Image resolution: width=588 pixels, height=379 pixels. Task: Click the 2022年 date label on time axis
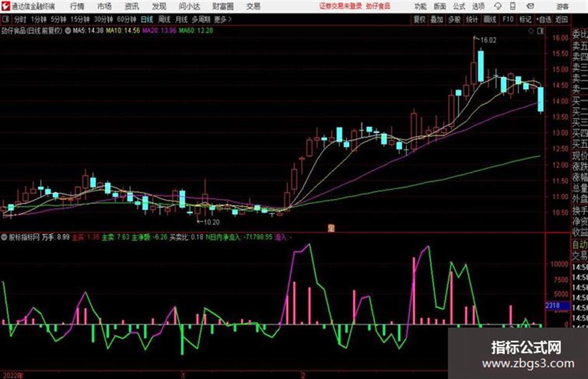(x=12, y=375)
